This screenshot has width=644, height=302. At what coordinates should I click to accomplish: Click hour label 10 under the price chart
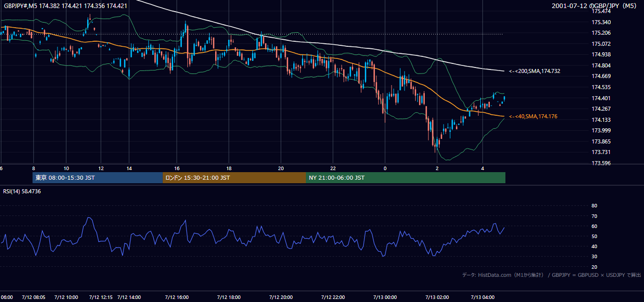tap(67, 168)
